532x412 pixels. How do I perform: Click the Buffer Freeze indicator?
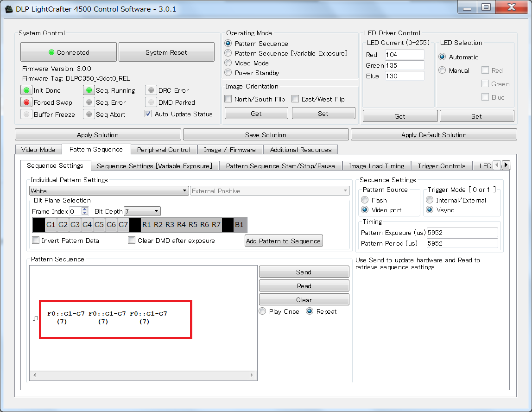(x=26, y=114)
